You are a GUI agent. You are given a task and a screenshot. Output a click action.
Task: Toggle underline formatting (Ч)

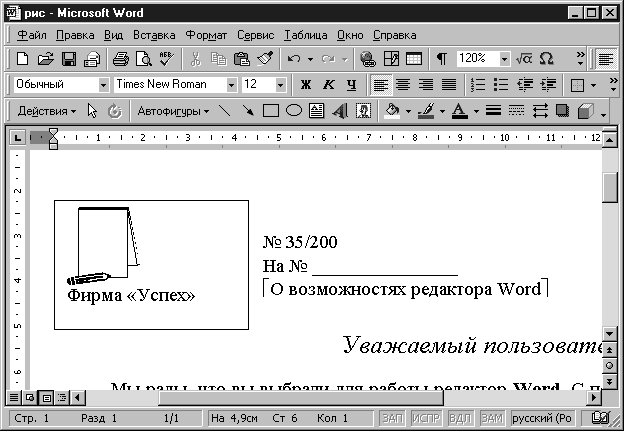[351, 85]
